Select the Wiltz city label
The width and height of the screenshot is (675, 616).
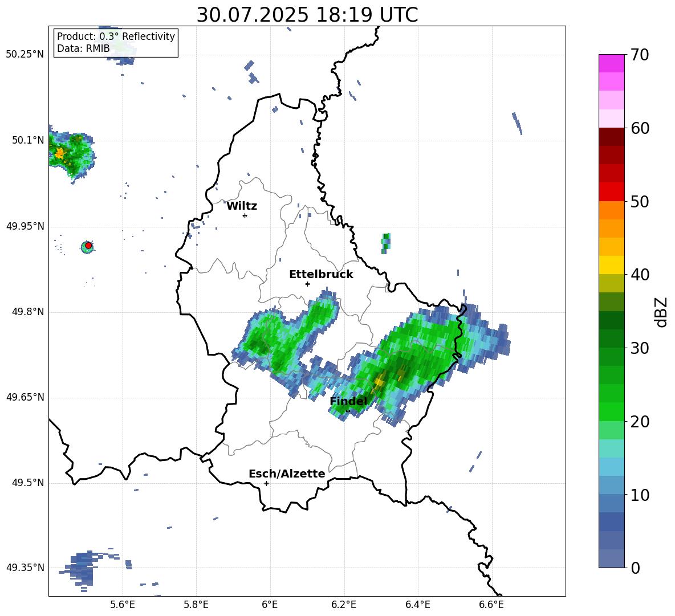click(x=242, y=206)
